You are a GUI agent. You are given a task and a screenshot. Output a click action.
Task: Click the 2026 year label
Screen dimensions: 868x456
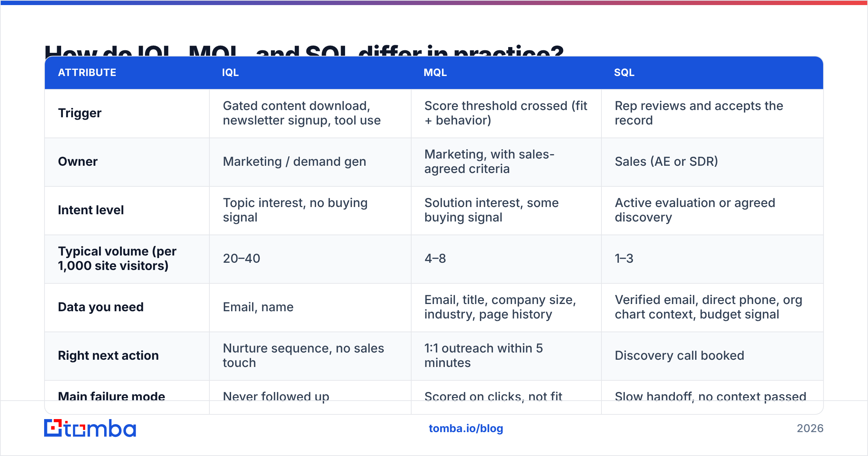[x=810, y=428]
